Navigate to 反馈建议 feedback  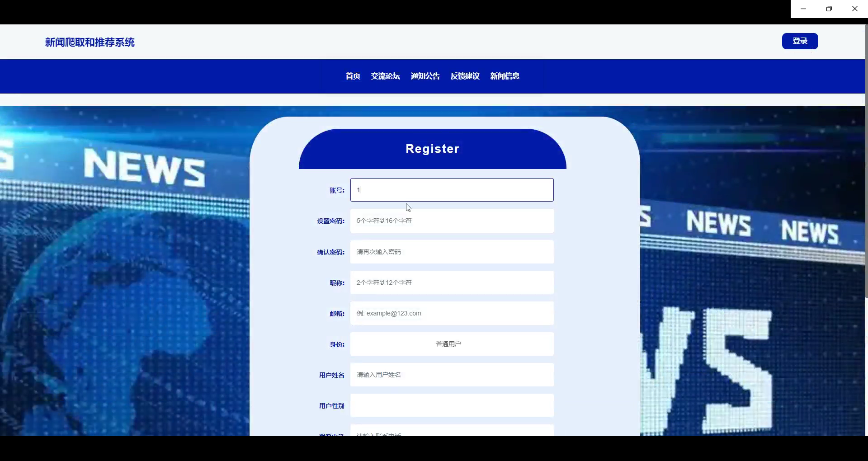click(x=465, y=76)
